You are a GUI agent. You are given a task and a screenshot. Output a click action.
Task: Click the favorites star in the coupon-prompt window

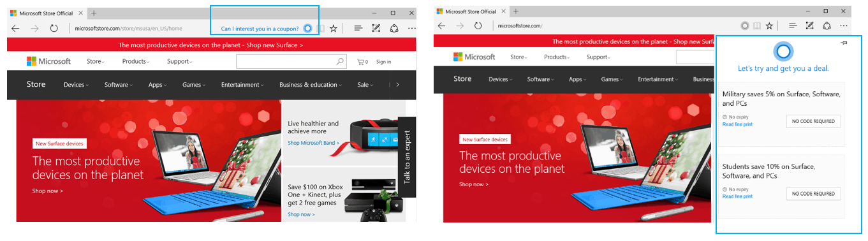(x=334, y=28)
